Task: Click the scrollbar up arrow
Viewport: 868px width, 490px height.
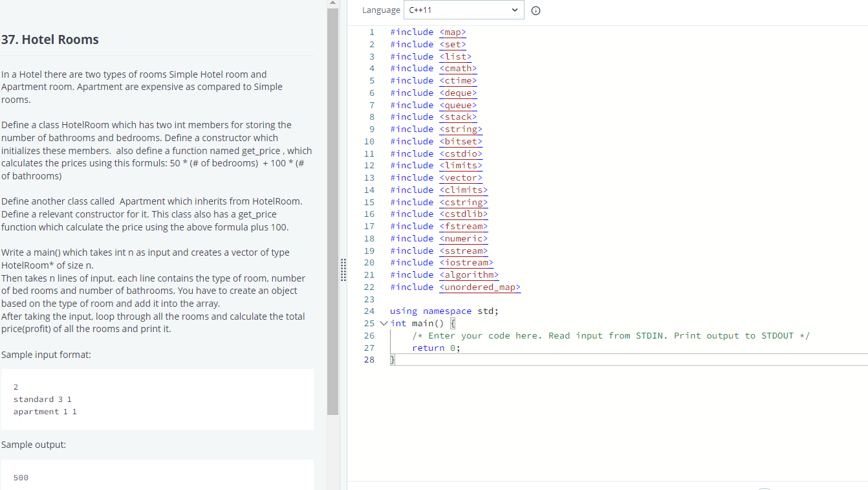Action: 332,4
